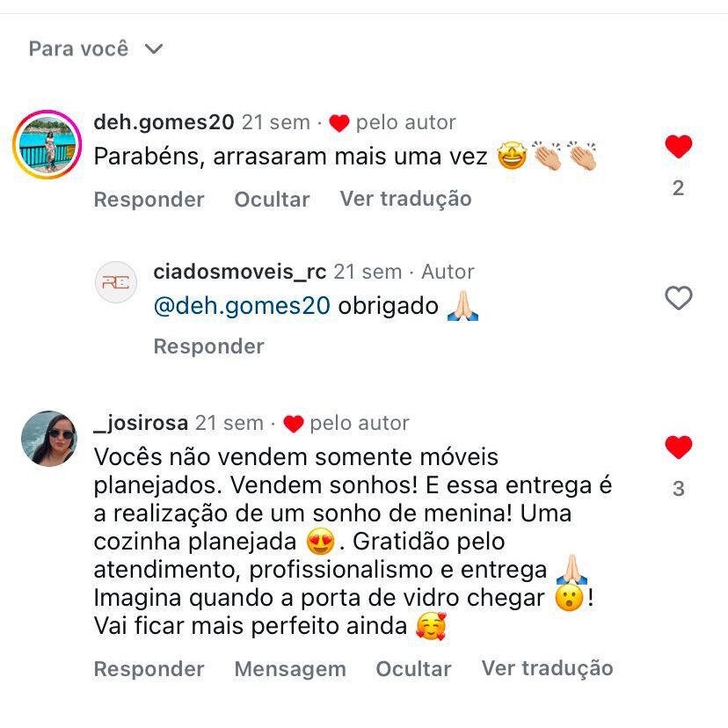
Task: Toggle the red heart on _josirosa's comment
Action: pyautogui.click(x=678, y=448)
